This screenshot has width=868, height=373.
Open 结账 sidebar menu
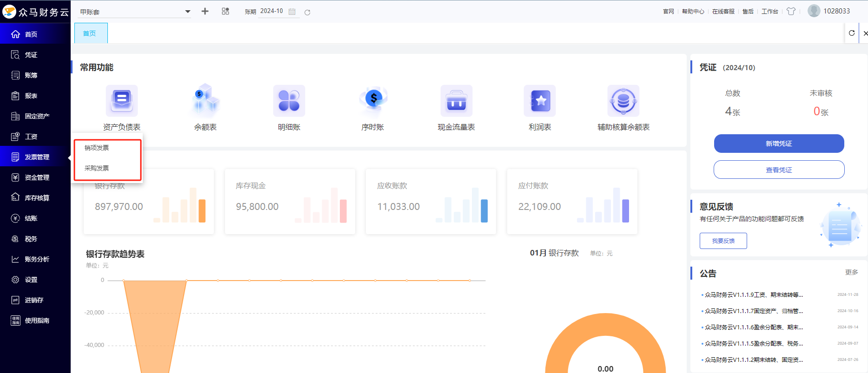pyautogui.click(x=35, y=218)
